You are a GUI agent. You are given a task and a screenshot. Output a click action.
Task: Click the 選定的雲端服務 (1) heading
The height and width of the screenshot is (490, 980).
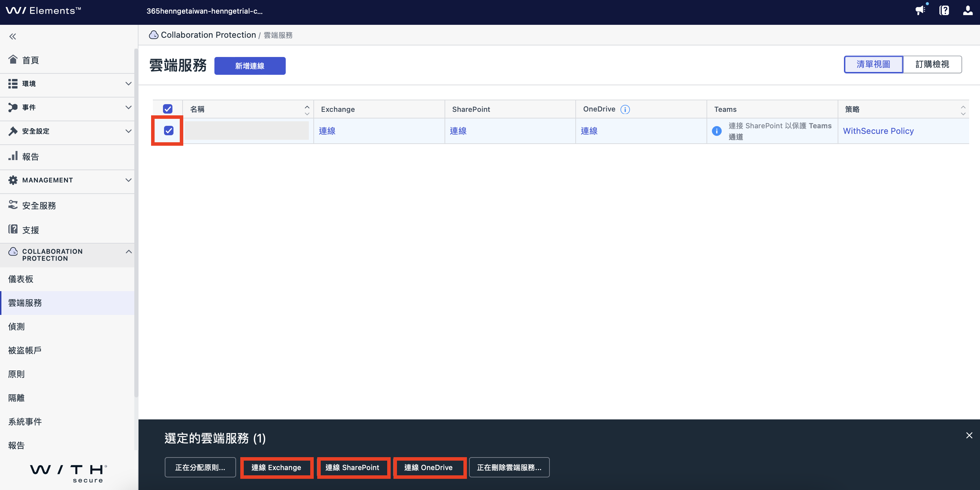click(x=215, y=438)
